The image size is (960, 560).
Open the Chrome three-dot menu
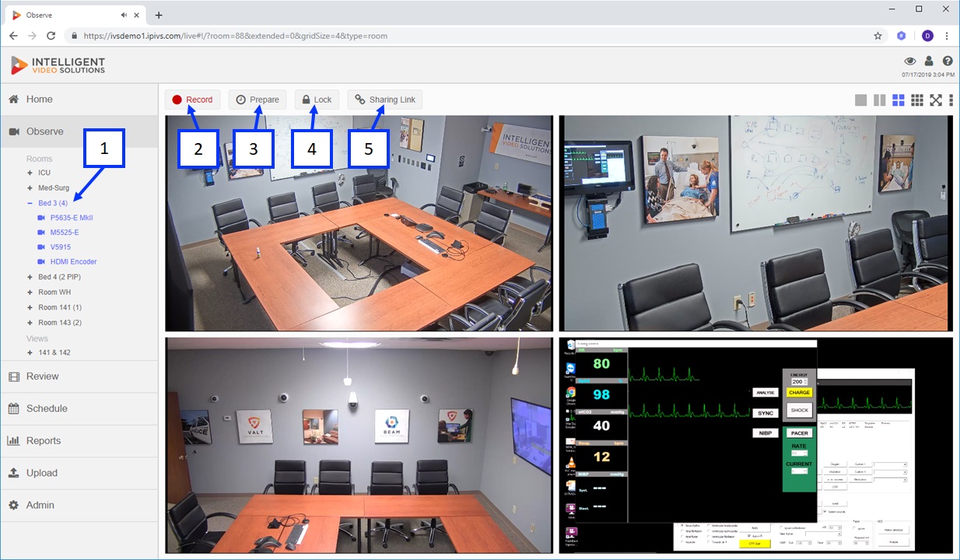(947, 36)
